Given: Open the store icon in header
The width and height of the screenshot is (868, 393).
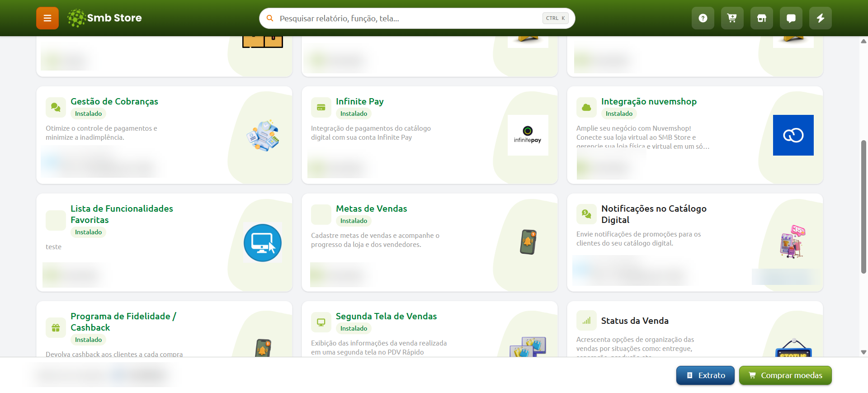Looking at the screenshot, I should (x=762, y=18).
